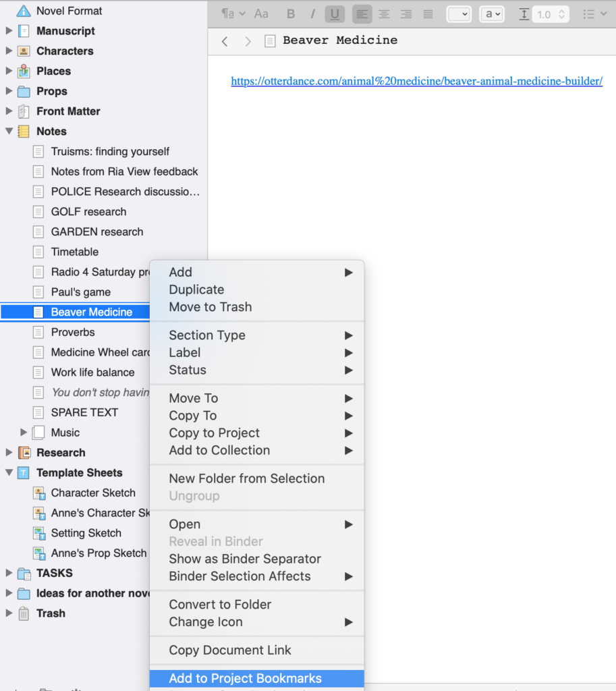
Task: Toggle bold formatting
Action: coord(291,13)
